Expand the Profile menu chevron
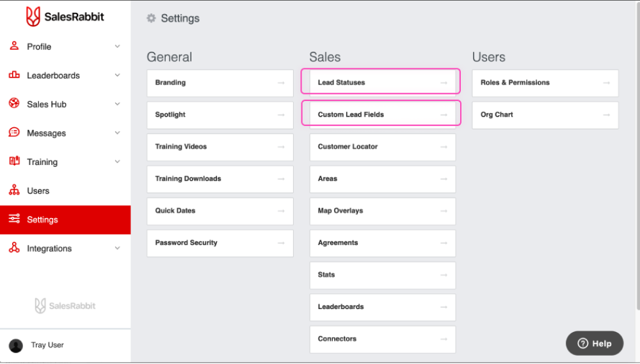 click(117, 46)
